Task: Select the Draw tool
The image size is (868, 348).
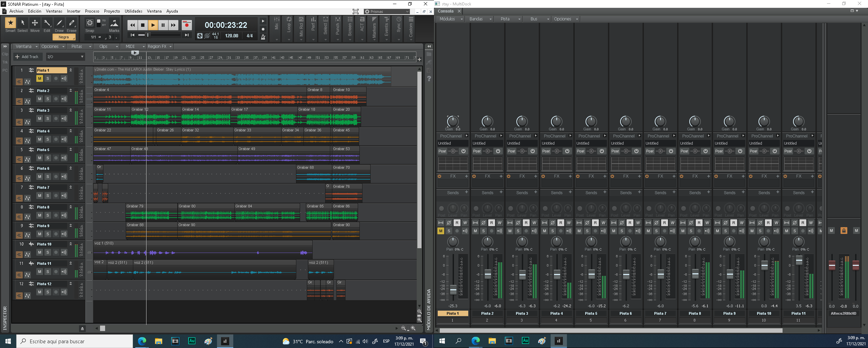Action: click(59, 23)
